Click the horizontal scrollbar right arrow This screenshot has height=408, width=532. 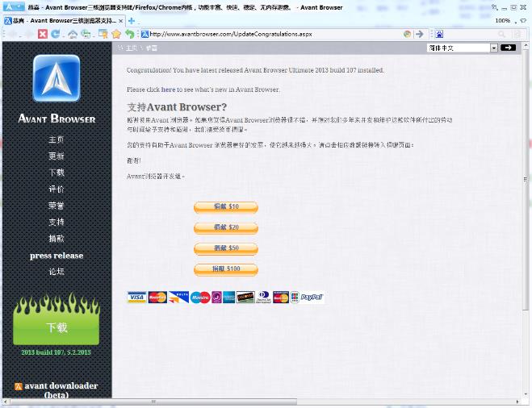pyautogui.click(x=517, y=402)
